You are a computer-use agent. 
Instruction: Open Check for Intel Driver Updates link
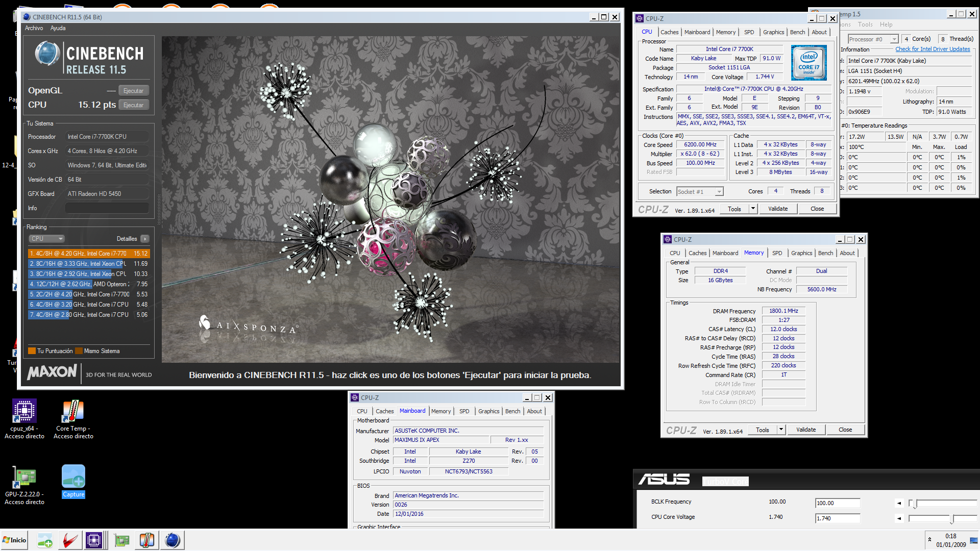pos(933,49)
